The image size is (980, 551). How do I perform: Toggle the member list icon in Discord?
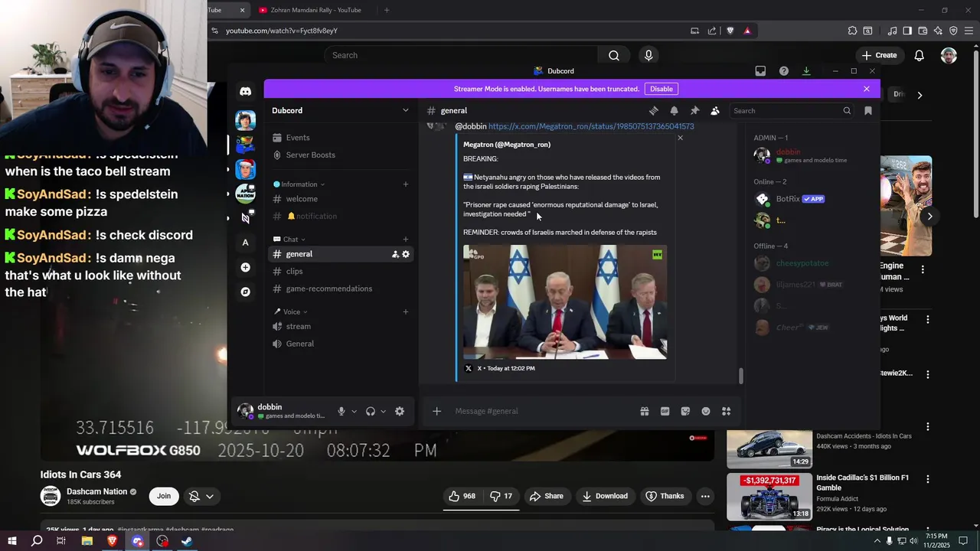point(715,111)
